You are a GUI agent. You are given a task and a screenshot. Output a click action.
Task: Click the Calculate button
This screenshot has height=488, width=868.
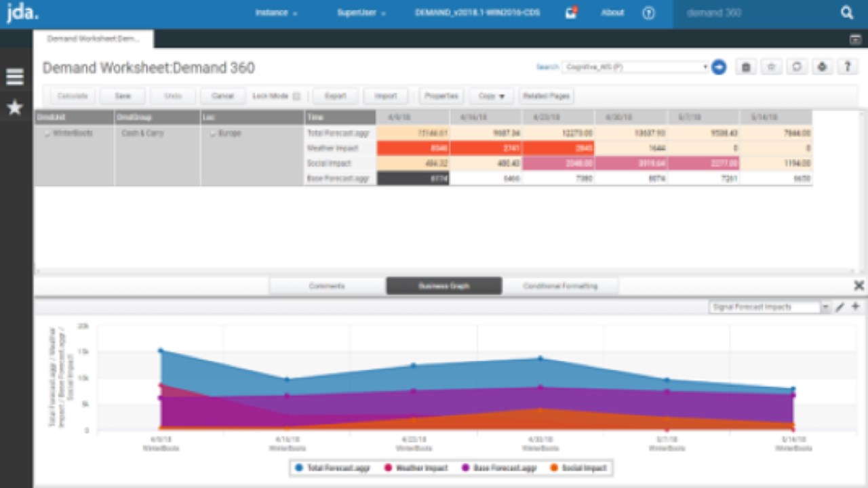(73, 96)
